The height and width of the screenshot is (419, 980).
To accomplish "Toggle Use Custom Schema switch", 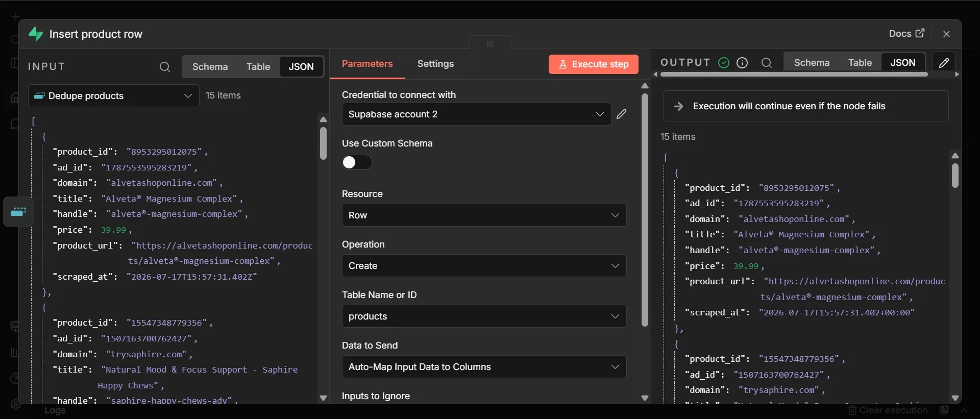I will (x=357, y=162).
